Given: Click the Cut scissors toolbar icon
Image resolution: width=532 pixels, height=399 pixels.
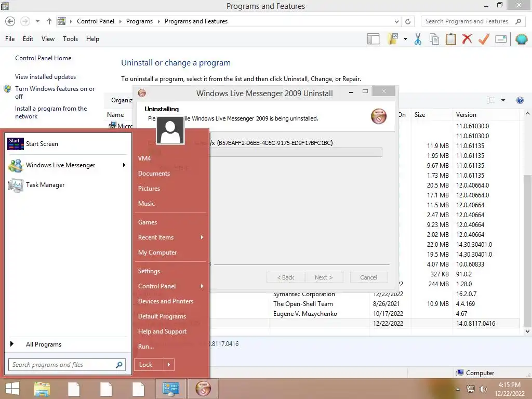Looking at the screenshot, I should (x=418, y=39).
